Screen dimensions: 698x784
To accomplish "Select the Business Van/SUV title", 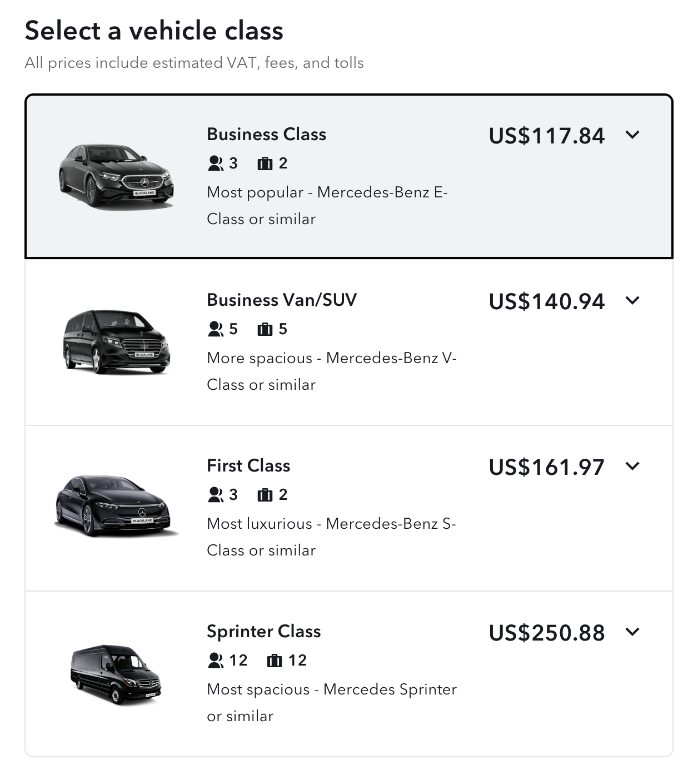I will tap(282, 300).
